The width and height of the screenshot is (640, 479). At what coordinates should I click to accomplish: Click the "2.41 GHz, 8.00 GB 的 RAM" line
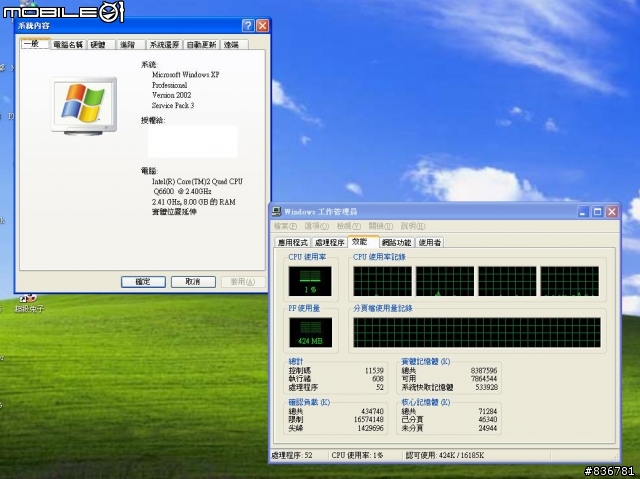pos(194,202)
